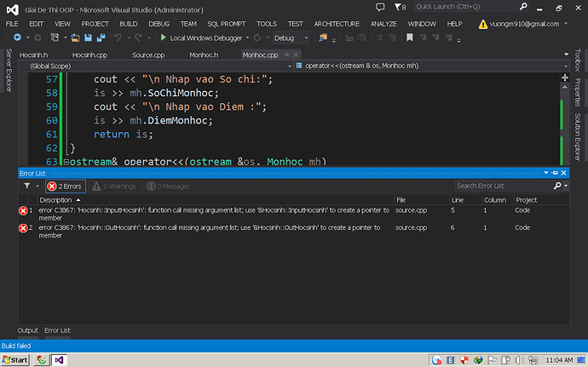This screenshot has width=588, height=367.
Task: Switch to the Source.cpp tab
Action: (148, 54)
